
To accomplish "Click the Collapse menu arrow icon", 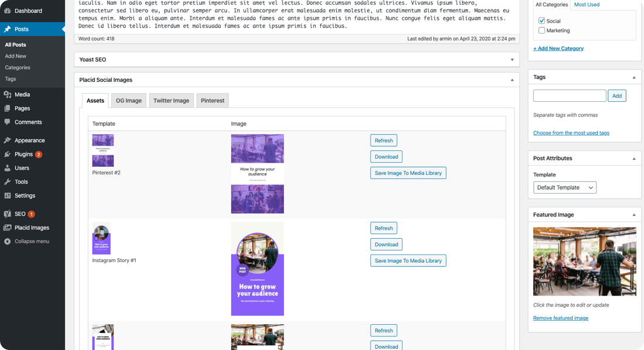I will coord(8,241).
